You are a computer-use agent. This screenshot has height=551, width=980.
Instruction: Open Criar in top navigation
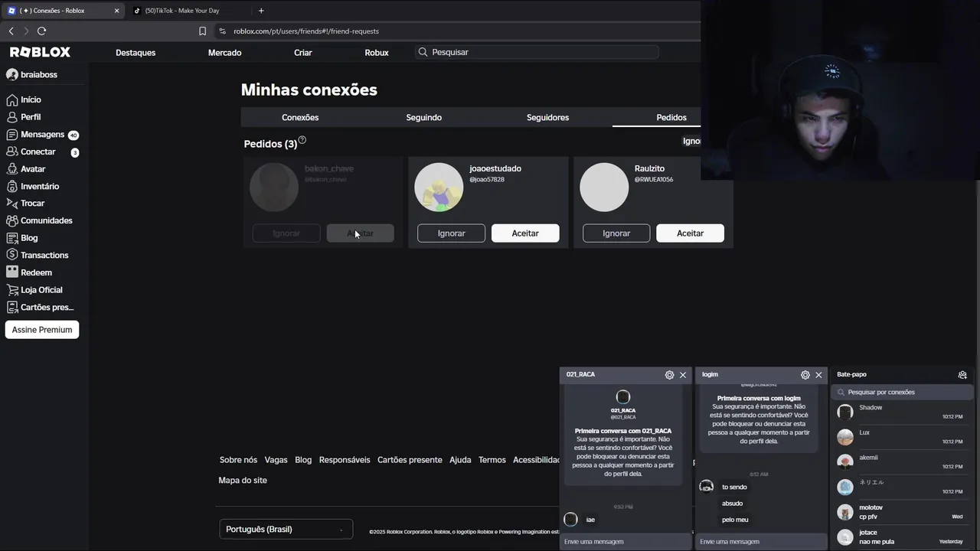303,53
